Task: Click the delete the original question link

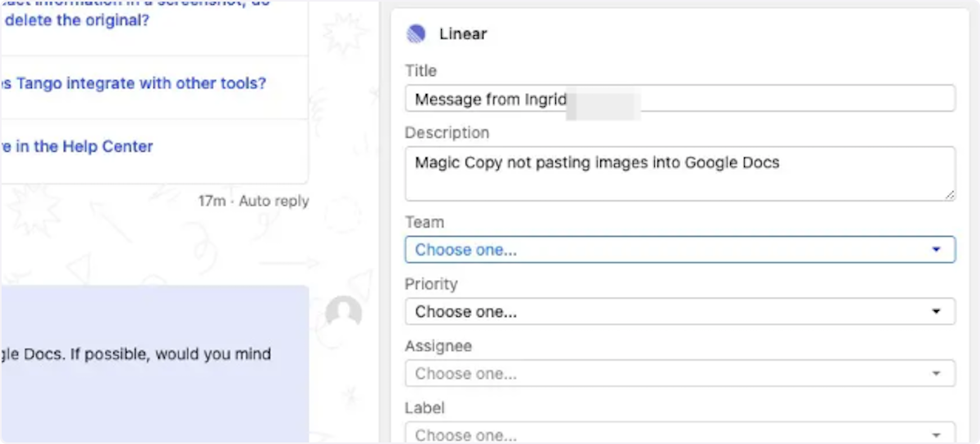Action: (x=75, y=20)
